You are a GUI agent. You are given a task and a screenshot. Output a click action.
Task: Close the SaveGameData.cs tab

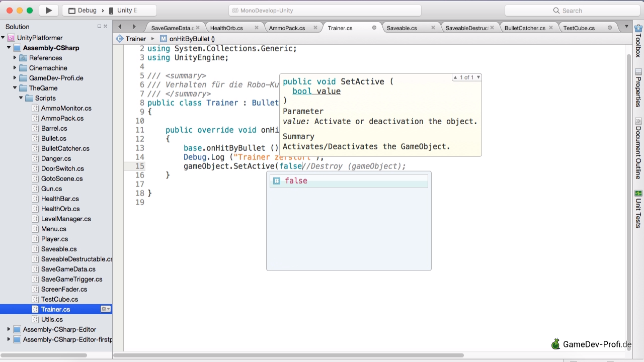click(x=198, y=28)
